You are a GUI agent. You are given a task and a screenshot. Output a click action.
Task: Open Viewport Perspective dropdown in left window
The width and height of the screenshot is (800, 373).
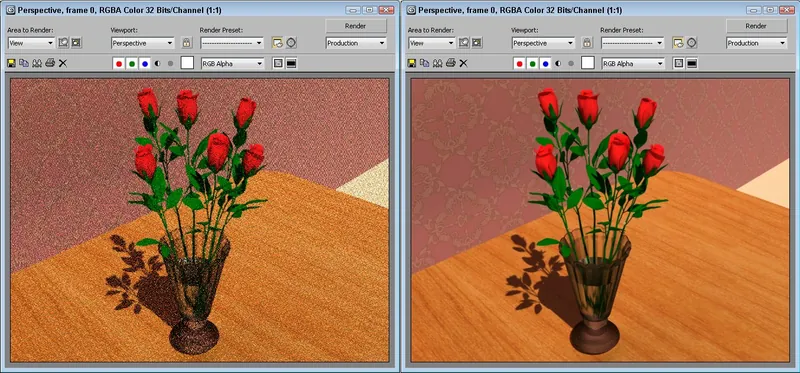142,43
